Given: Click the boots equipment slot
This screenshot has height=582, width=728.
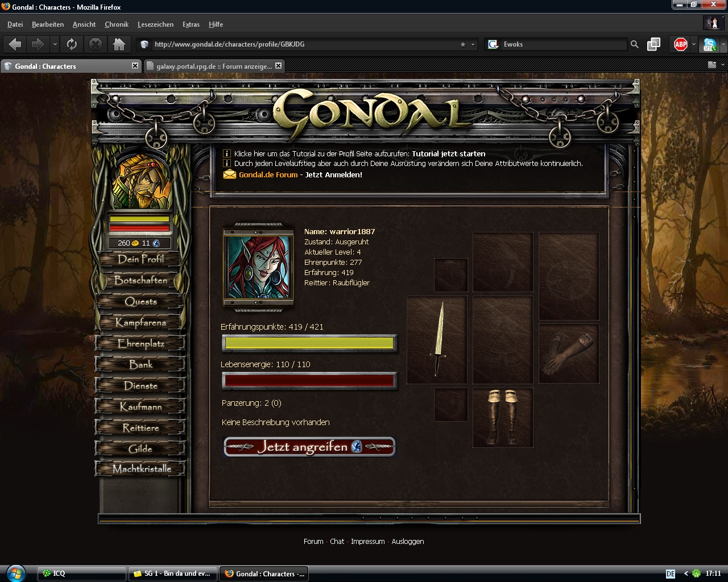Looking at the screenshot, I should click(502, 417).
